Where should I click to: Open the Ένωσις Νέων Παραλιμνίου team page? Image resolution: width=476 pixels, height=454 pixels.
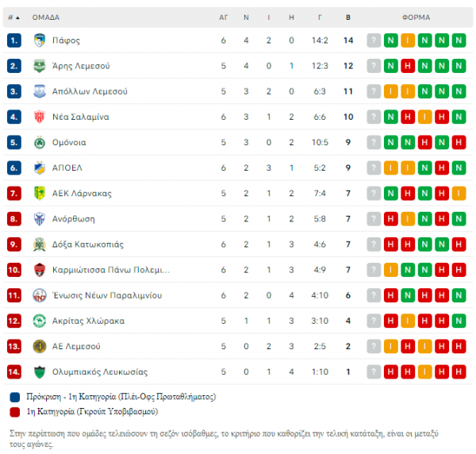(x=107, y=295)
